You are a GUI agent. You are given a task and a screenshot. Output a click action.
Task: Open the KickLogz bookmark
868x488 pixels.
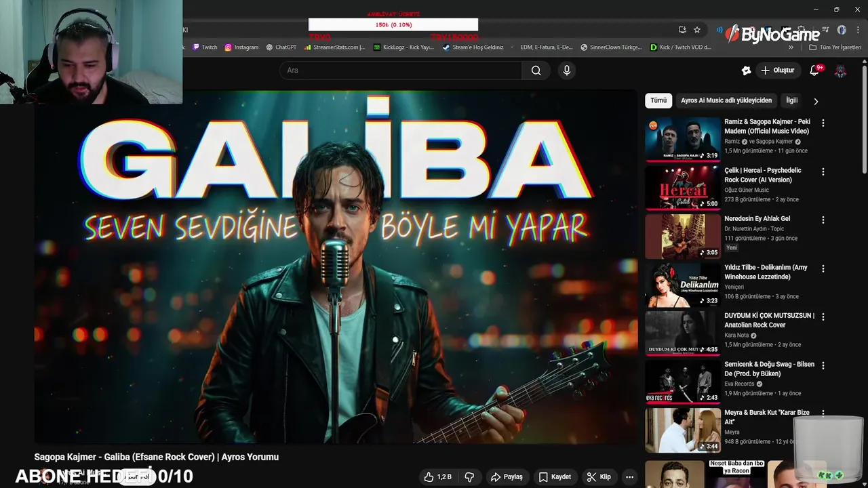(404, 47)
